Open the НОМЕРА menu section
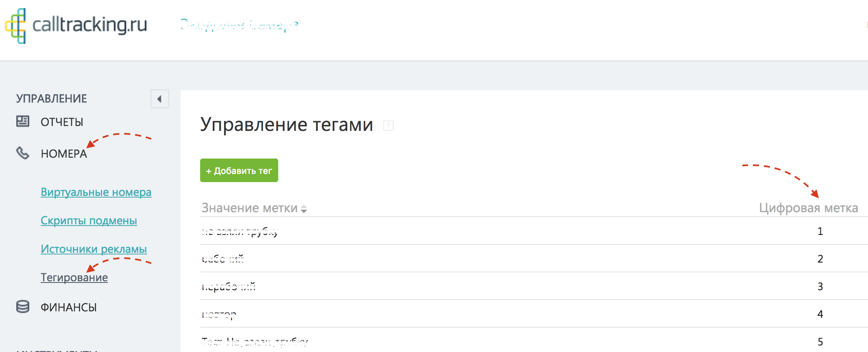Viewport: 868px width, 352px height. (64, 154)
